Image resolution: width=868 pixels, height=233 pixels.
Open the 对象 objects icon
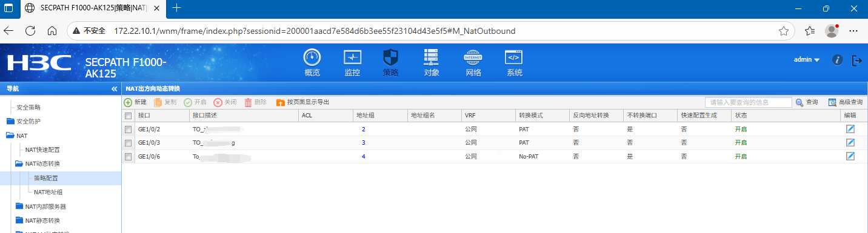pyautogui.click(x=432, y=63)
